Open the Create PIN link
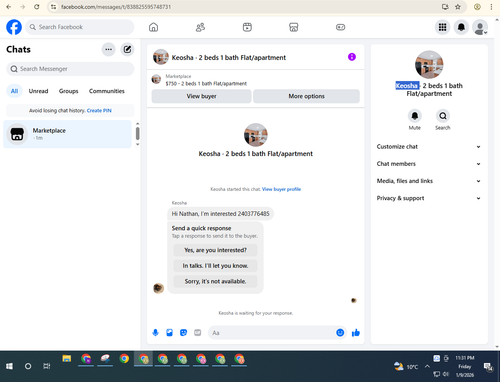Viewport: 500px width, 382px height. point(99,111)
